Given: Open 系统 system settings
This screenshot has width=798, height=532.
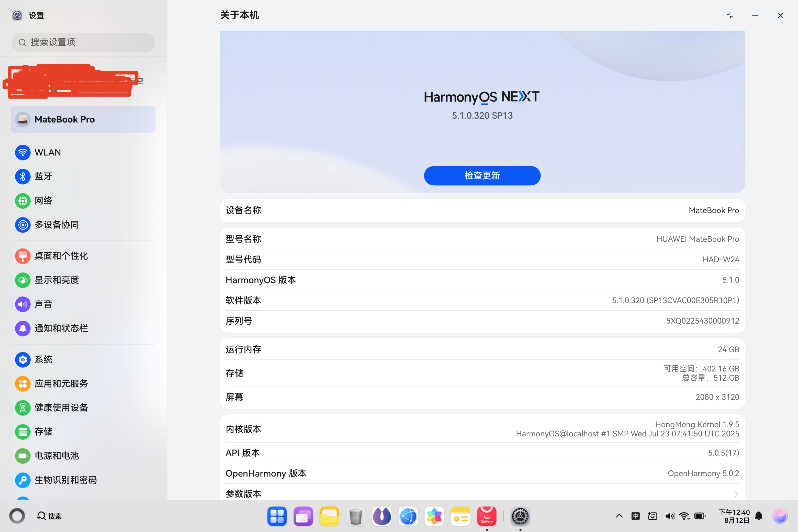Looking at the screenshot, I should click(83, 359).
